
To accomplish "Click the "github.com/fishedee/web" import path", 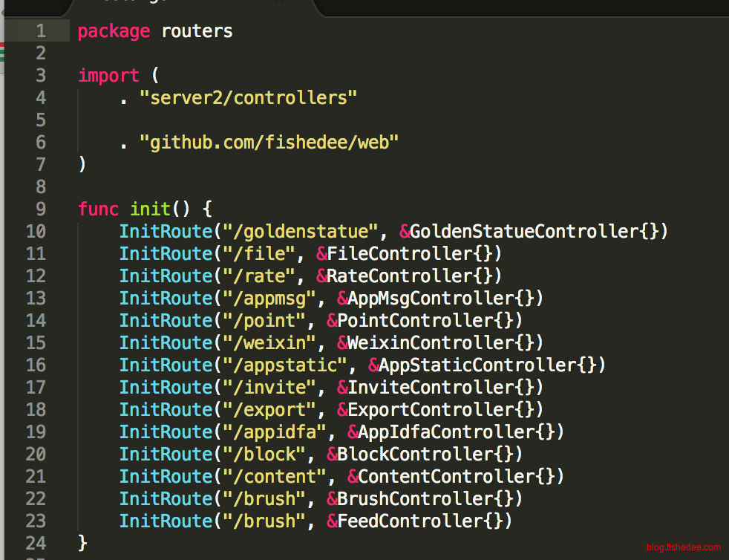I will (269, 143).
